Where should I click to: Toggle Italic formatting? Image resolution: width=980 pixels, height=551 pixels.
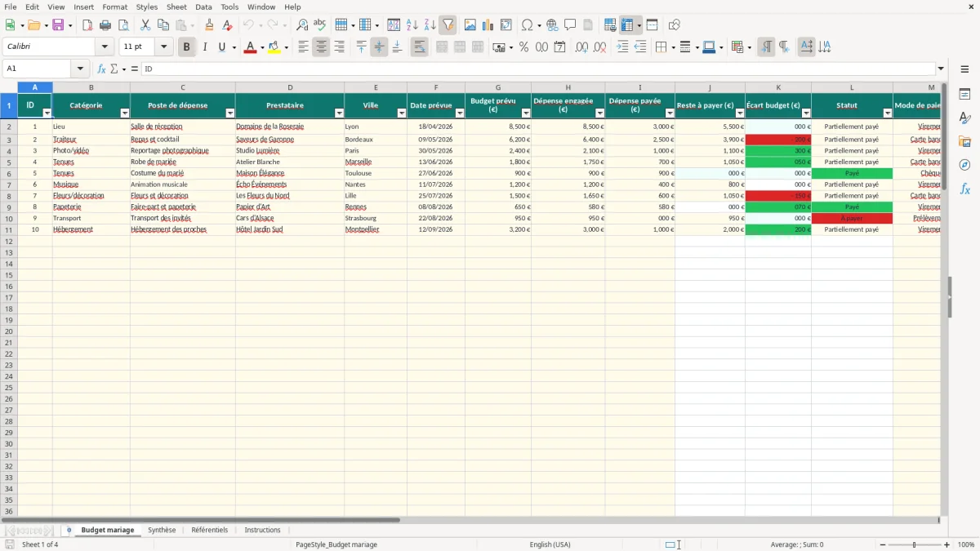click(x=204, y=47)
